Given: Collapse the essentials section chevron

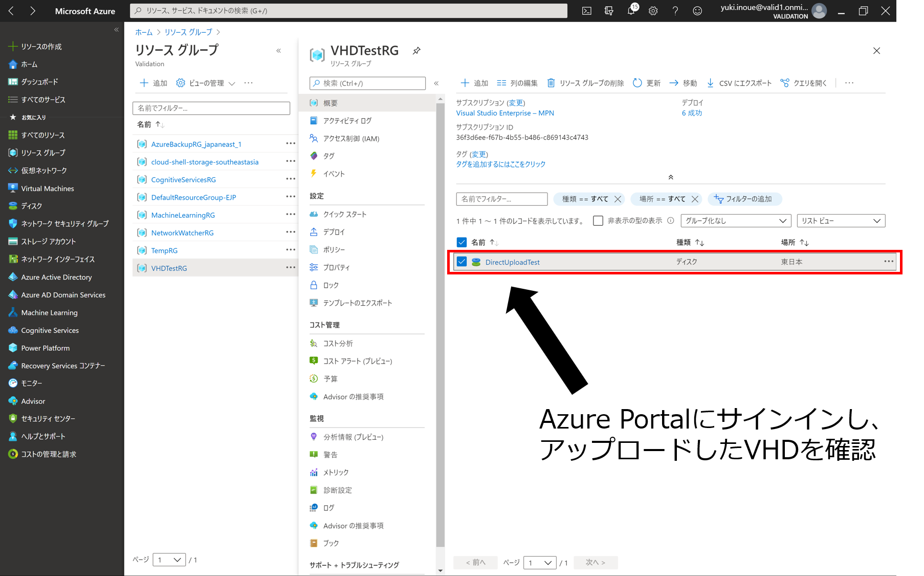Looking at the screenshot, I should click(x=671, y=177).
